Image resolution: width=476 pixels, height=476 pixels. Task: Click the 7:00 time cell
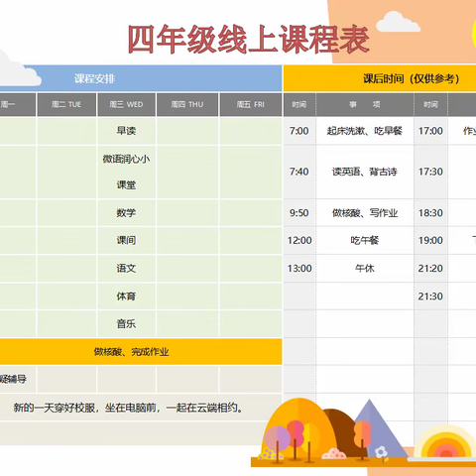pyautogui.click(x=299, y=131)
